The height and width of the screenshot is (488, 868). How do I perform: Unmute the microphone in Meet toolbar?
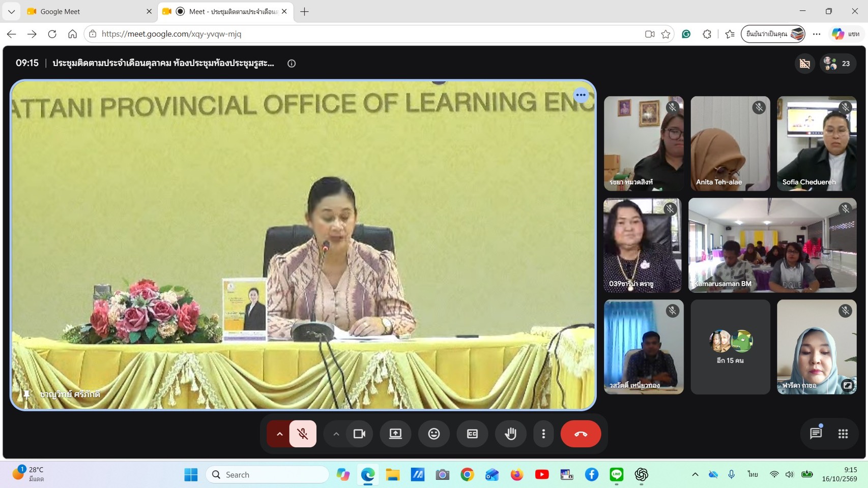pos(303,434)
